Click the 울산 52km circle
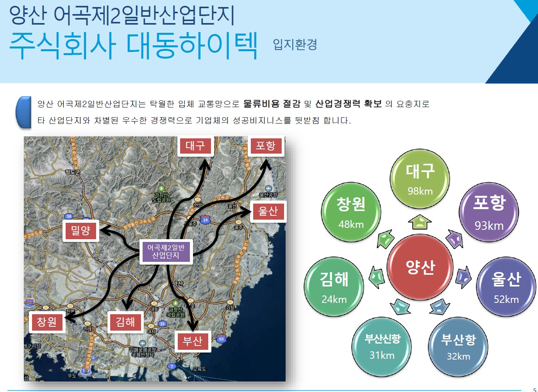Screen dimensions: 538x392 (x=506, y=286)
